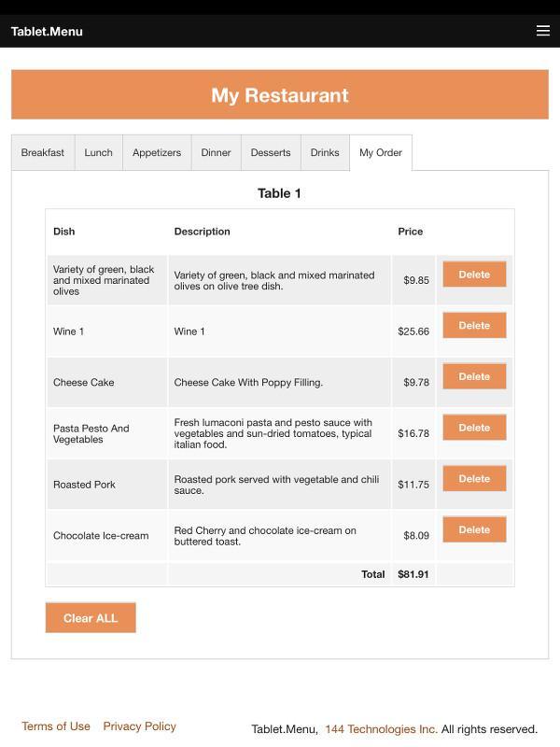Remove Cheese Cake from the order
The height and width of the screenshot is (747, 560).
coord(473,376)
